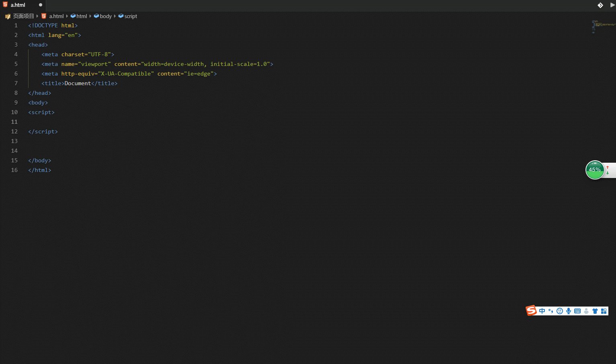
Task: Click the cube icon before body breadcrumb
Action: (x=96, y=16)
